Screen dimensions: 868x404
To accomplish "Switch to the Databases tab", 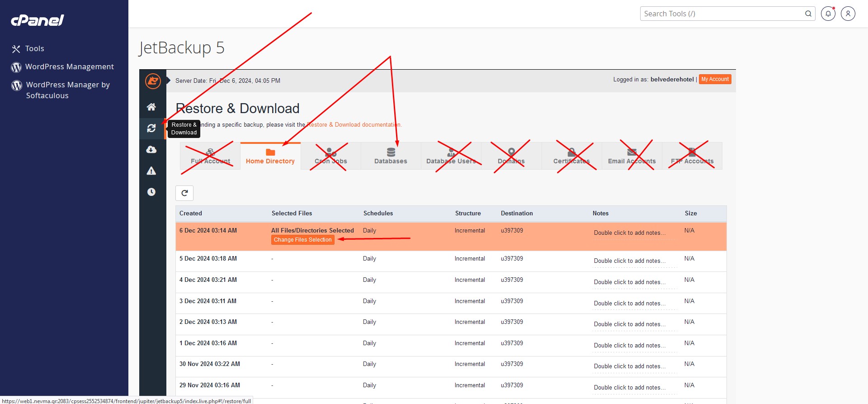I will (x=391, y=156).
